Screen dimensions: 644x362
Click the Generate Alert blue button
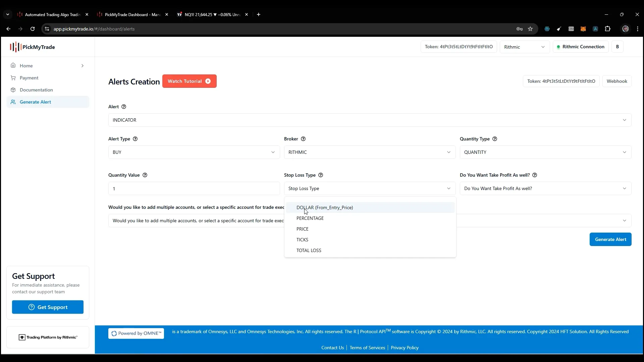pyautogui.click(x=610, y=239)
